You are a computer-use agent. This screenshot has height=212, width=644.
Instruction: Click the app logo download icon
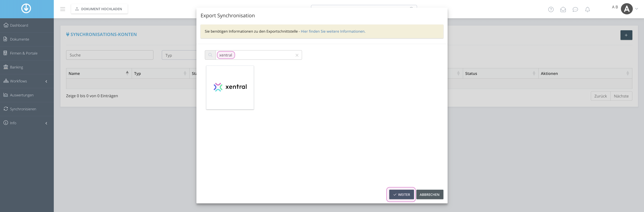[x=26, y=8]
